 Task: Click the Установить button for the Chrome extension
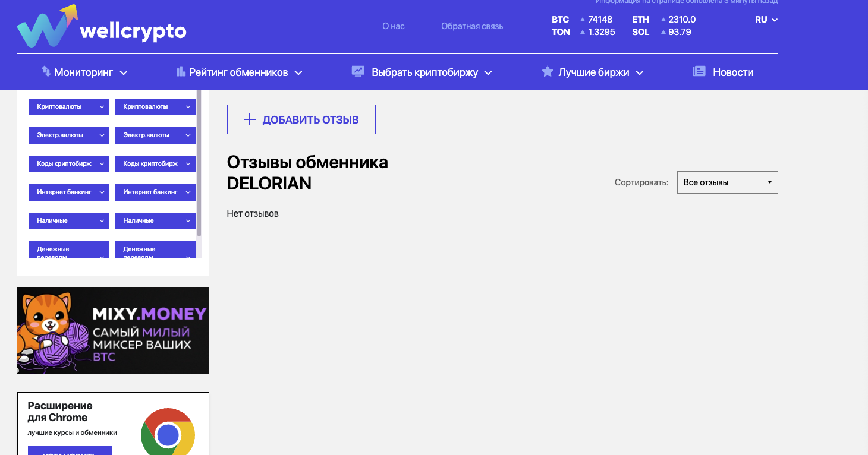(70, 451)
